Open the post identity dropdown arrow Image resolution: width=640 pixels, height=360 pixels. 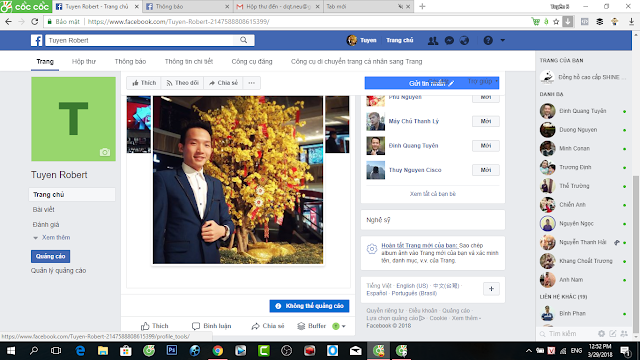344,326
